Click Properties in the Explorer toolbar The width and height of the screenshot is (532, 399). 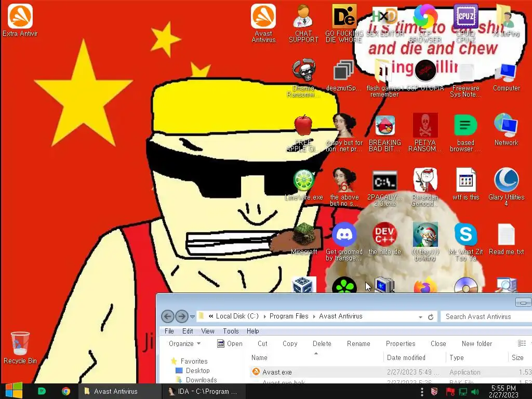pyautogui.click(x=401, y=343)
